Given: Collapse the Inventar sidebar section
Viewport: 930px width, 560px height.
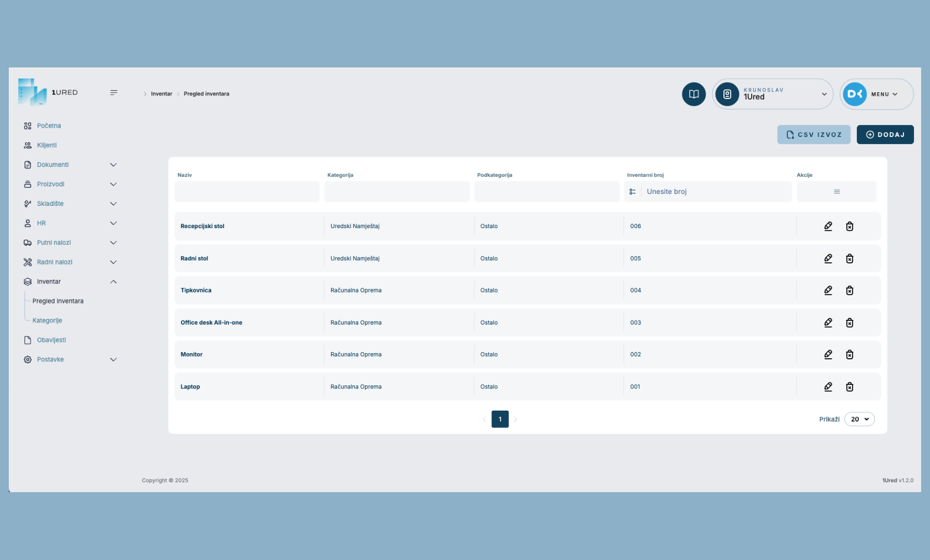Looking at the screenshot, I should click(x=113, y=281).
